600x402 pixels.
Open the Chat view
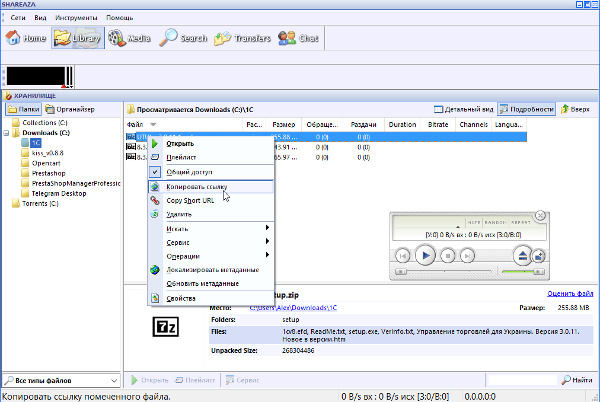click(x=298, y=39)
